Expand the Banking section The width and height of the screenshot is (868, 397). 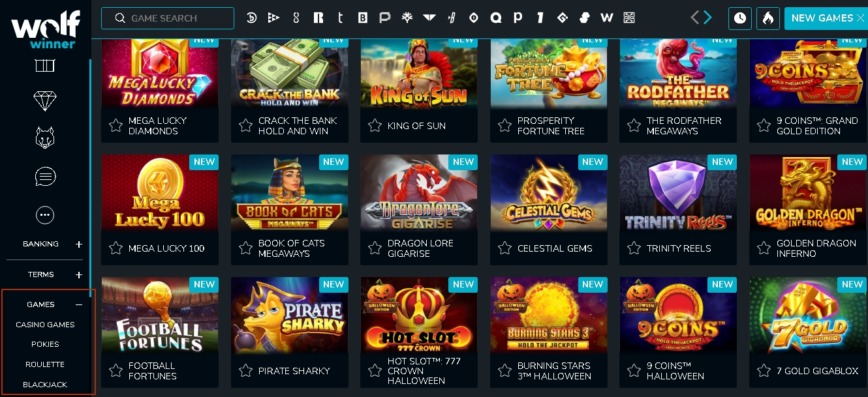click(x=79, y=244)
